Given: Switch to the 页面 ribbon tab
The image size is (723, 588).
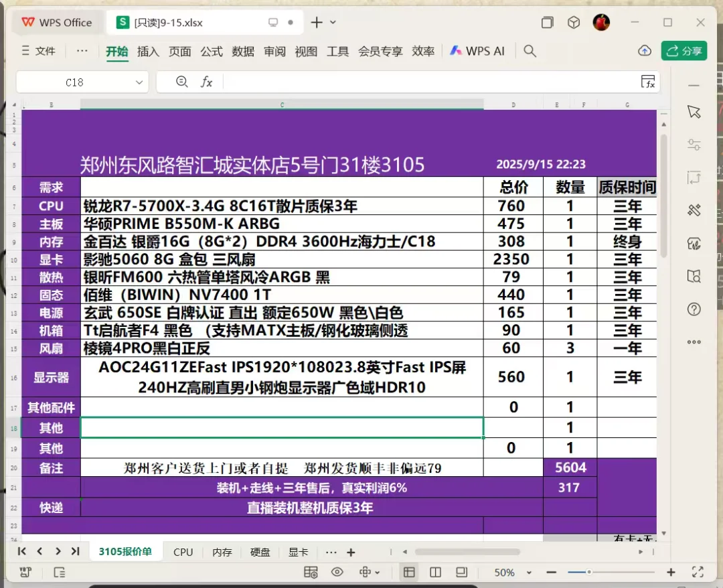Looking at the screenshot, I should click(x=180, y=51).
